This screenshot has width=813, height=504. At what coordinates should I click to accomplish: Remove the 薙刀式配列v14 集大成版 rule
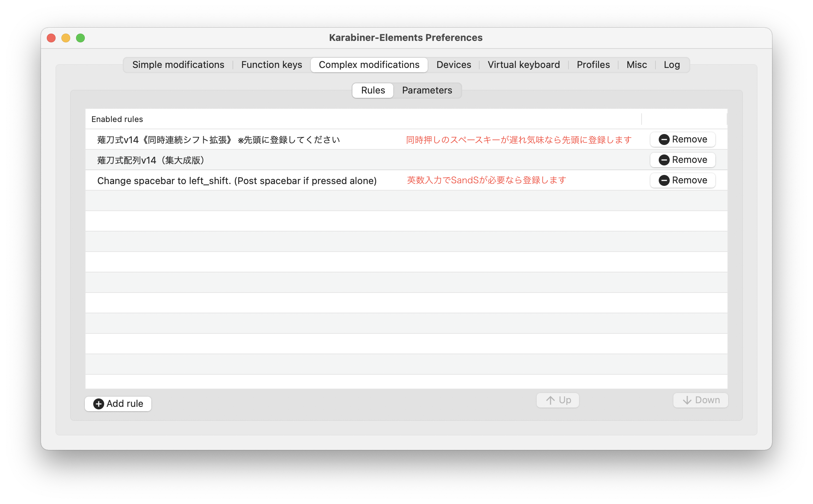(682, 160)
